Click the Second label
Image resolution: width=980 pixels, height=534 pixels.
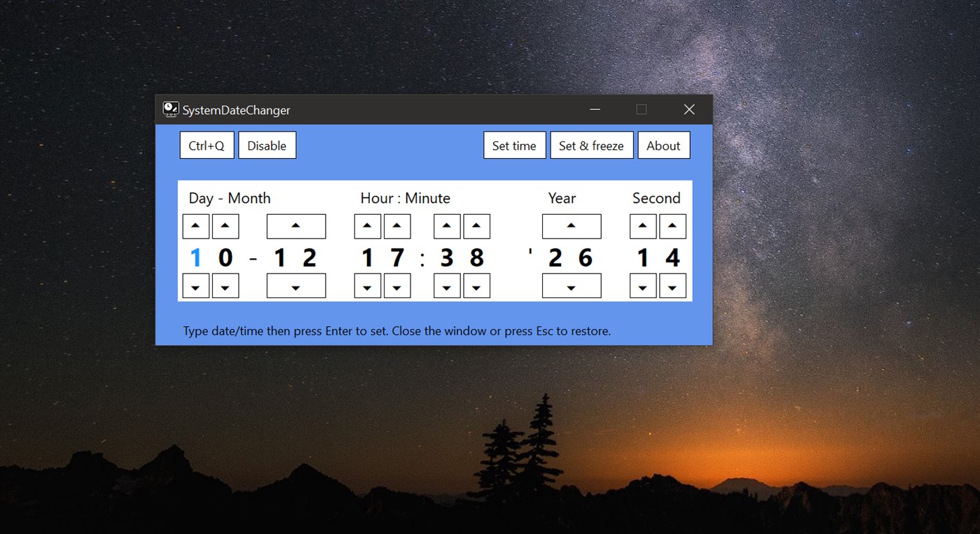[x=656, y=198]
